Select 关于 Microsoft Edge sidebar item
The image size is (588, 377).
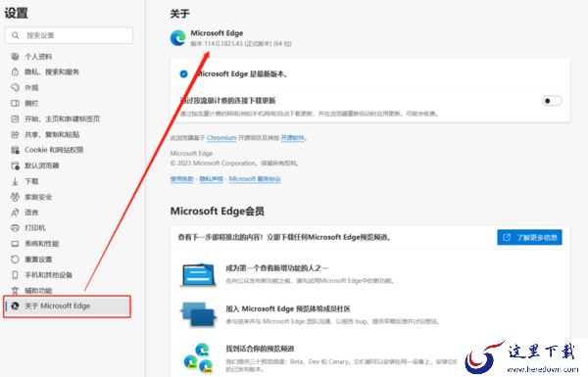[68, 306]
